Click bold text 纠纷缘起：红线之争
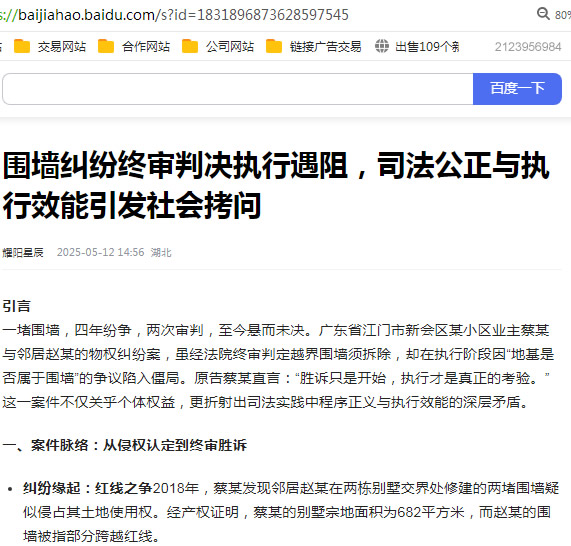571x546 pixels. [x=87, y=488]
